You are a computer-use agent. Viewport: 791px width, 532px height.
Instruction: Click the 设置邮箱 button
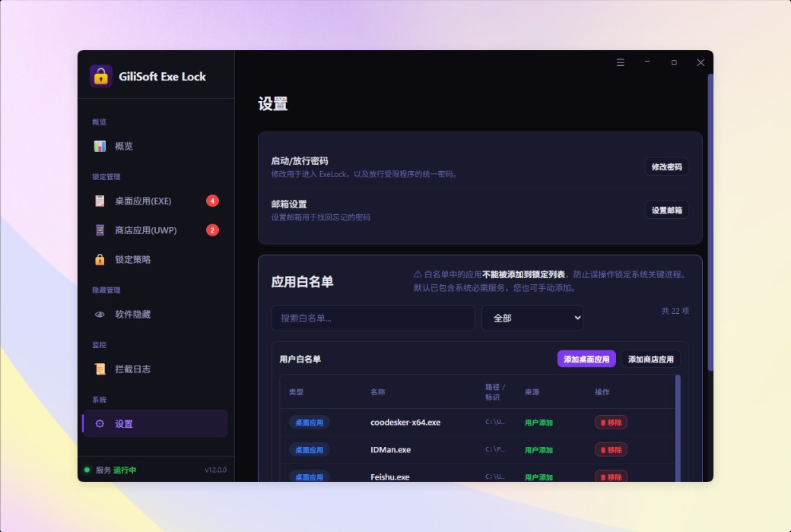point(667,210)
